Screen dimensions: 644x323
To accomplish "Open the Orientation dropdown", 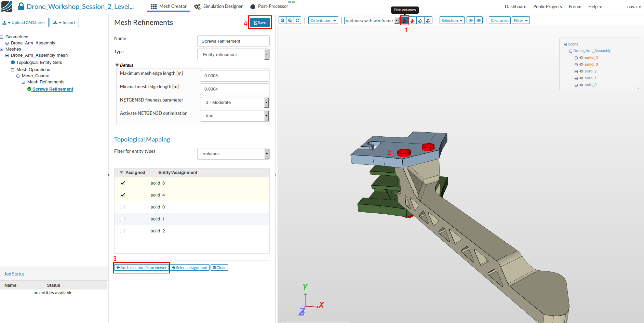I will tap(323, 21).
